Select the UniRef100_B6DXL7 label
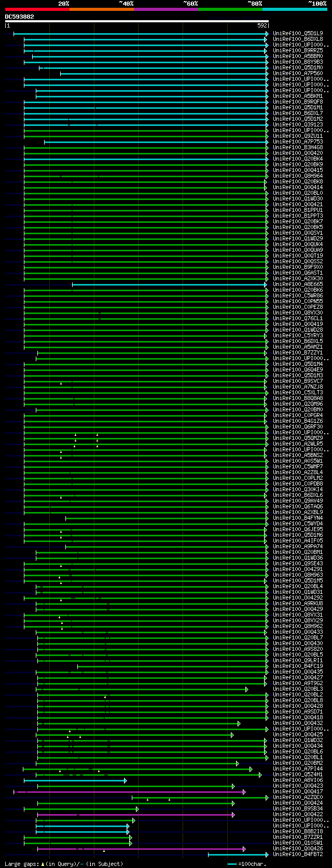 point(298,113)
